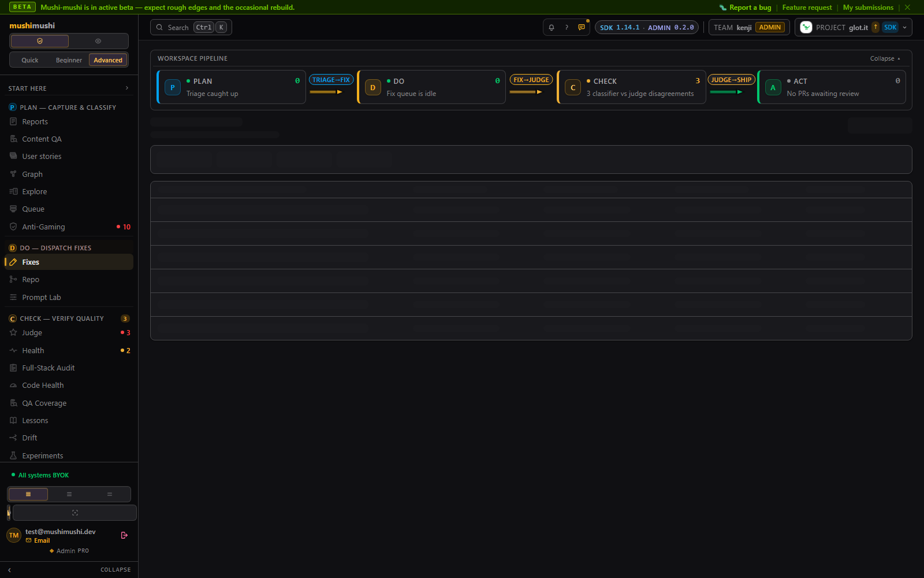Select the sparse two-line density option

pyautogui.click(x=110, y=494)
